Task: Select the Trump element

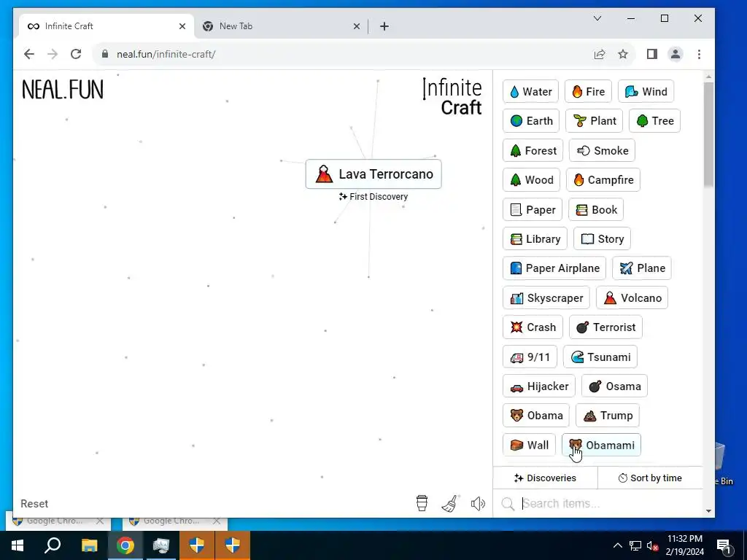Action: (x=608, y=416)
